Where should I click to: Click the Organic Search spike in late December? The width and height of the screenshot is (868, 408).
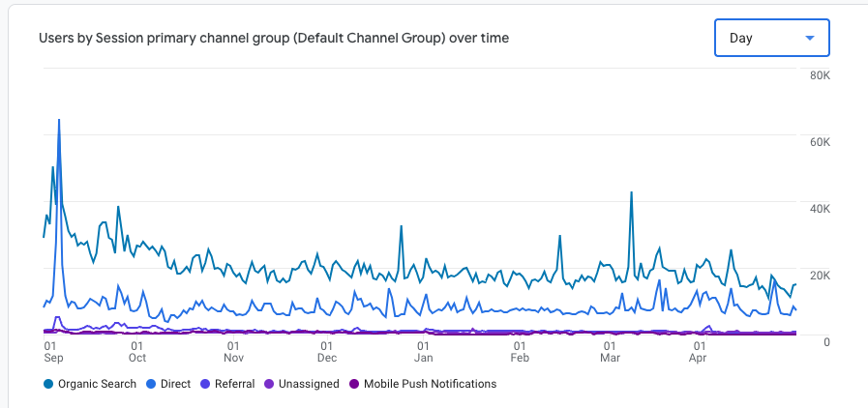coord(401,227)
